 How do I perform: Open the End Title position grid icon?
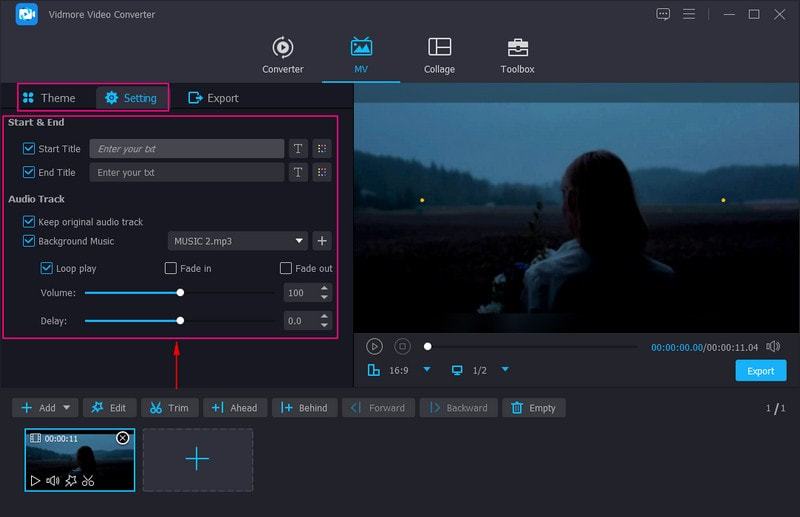322,172
